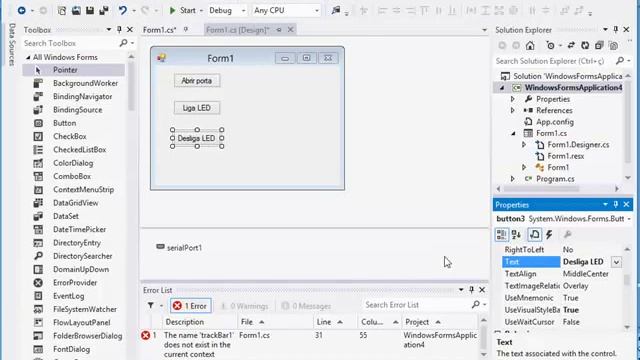Switch to the Form1.cs [Design]* tab
The width and height of the screenshot is (640, 360).
click(238, 30)
